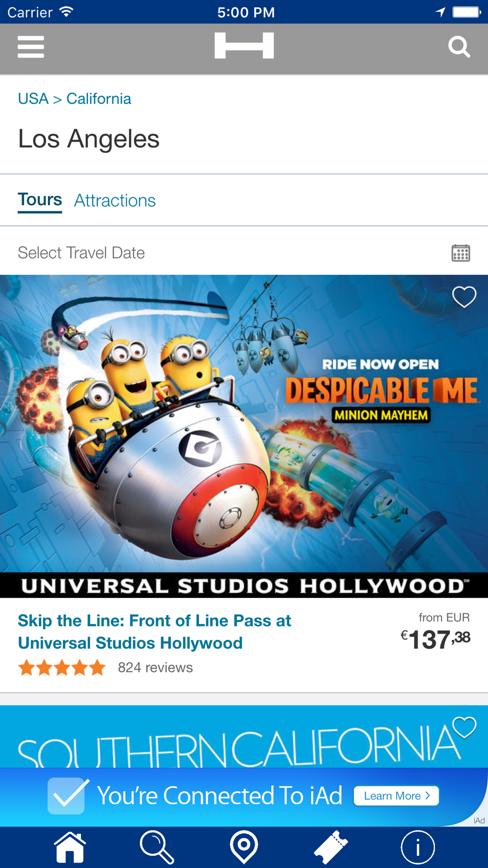This screenshot has height=868, width=488.
Task: Open the hamburger menu
Action: [x=31, y=47]
